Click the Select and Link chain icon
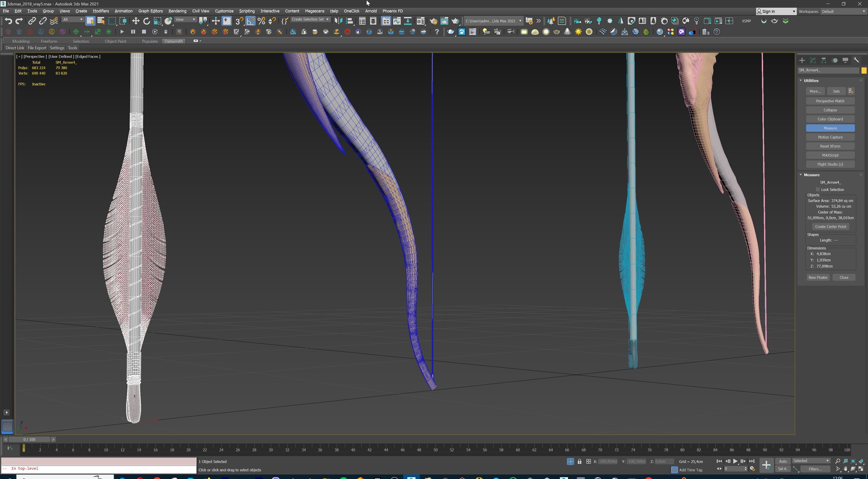 32,21
